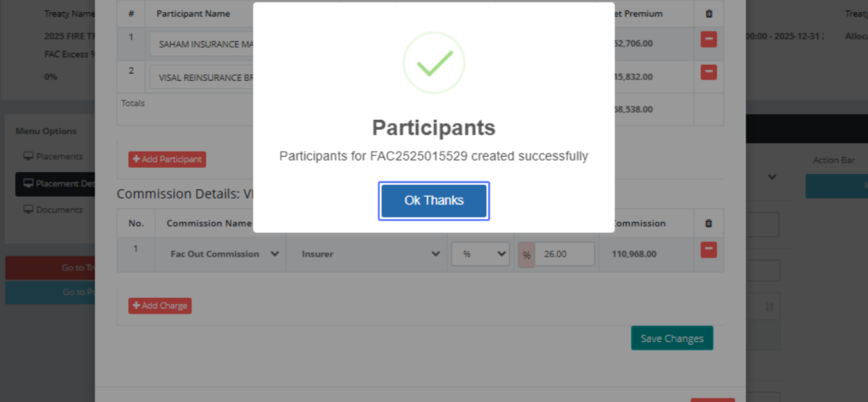Click the Add Charge button
The width and height of the screenshot is (868, 402).
[160, 306]
